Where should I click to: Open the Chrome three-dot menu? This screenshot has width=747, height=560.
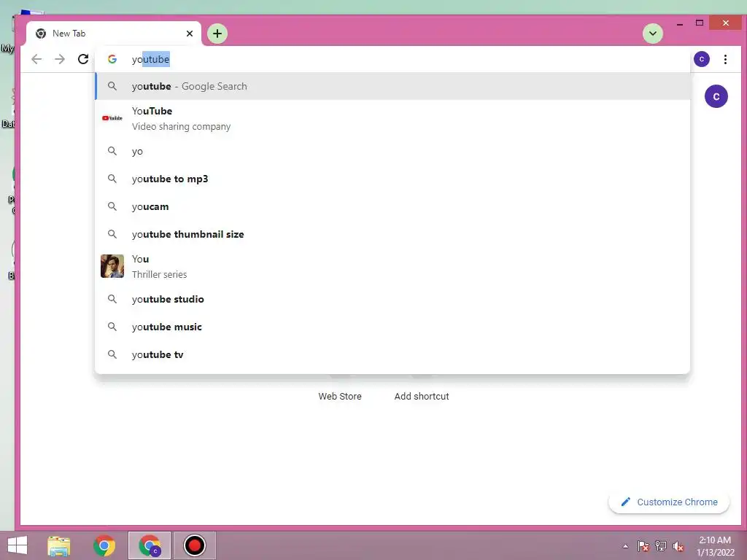725,59
